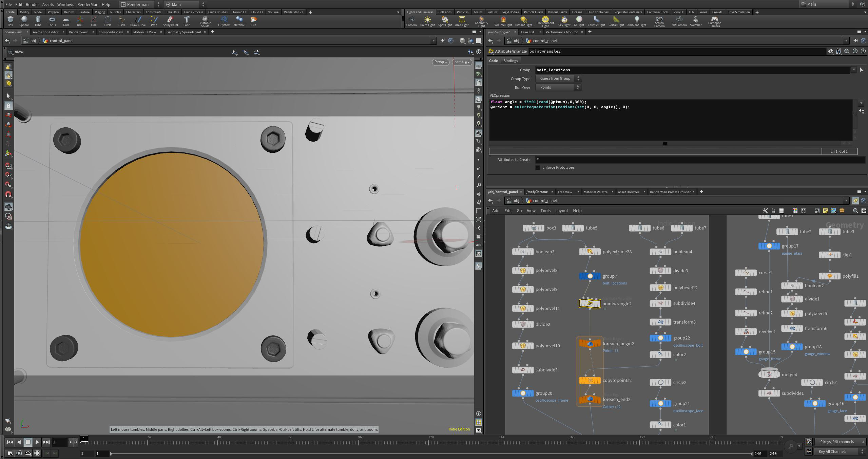Screen dimensions: 868x459
Task: Add a Spot Light from shelf
Action: pos(445,21)
